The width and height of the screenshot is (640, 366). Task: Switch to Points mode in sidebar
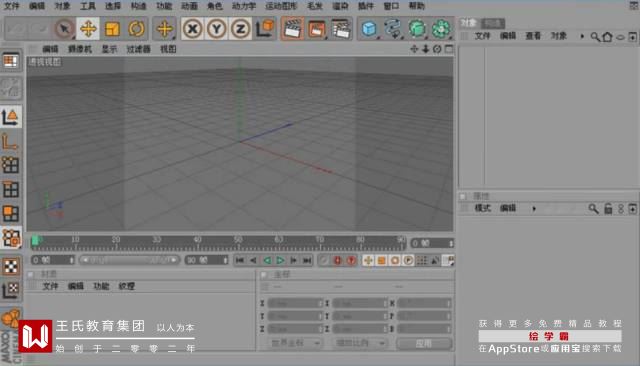[11, 165]
